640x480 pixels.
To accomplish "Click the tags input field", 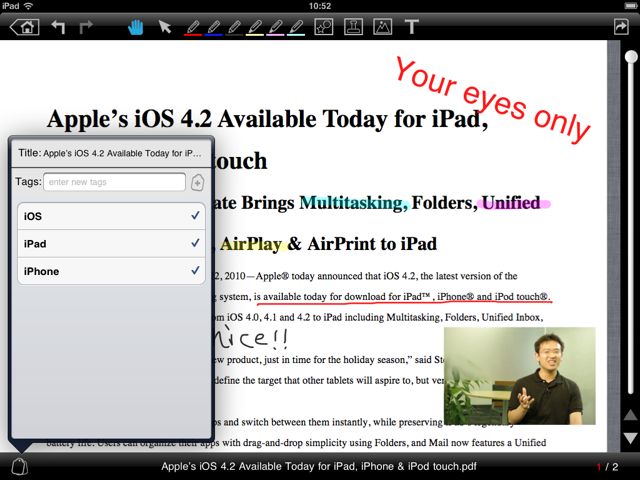I will pos(115,182).
